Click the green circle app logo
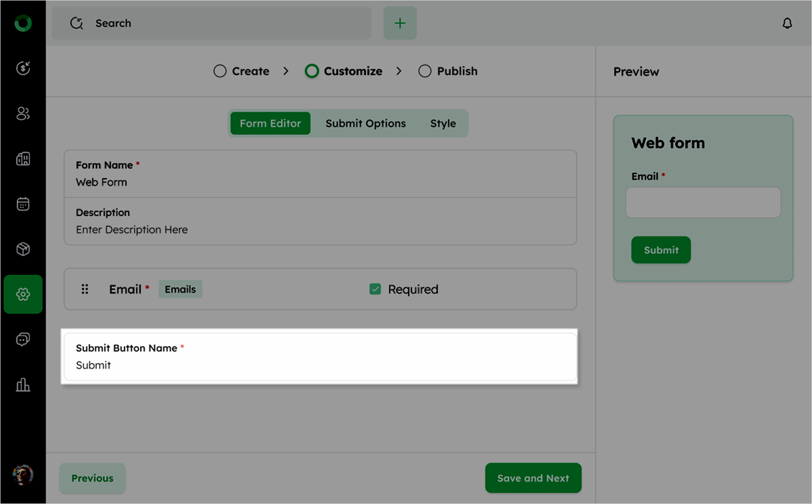 pyautogui.click(x=23, y=23)
